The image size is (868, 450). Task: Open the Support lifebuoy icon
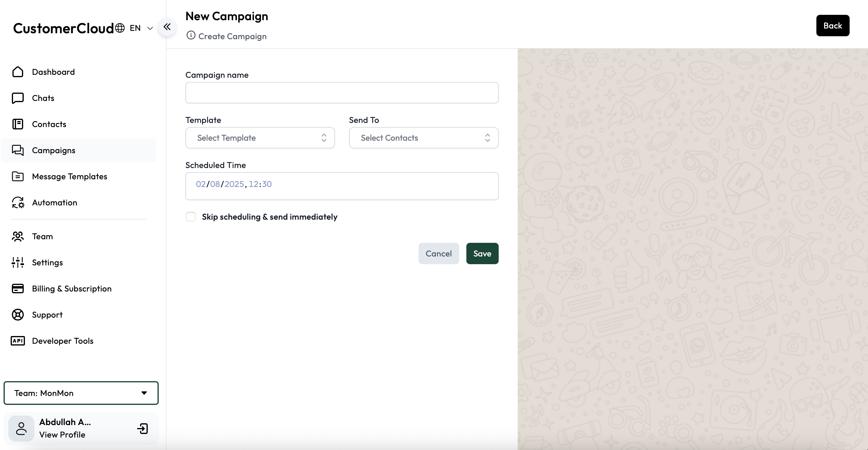pyautogui.click(x=18, y=315)
